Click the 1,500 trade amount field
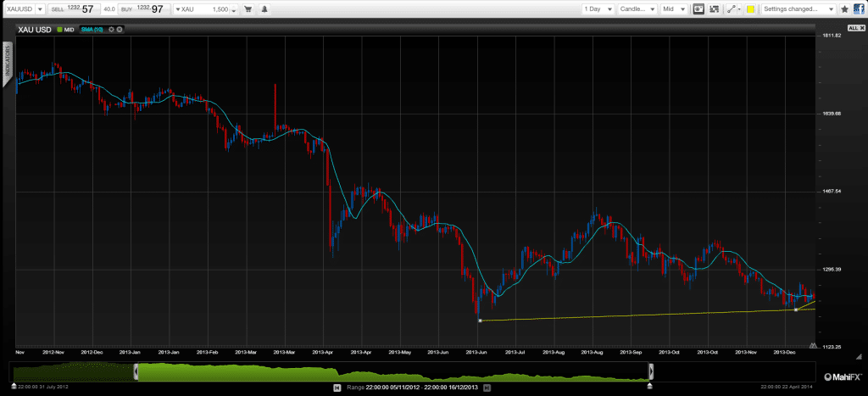Viewport: 868px width, 396px height. click(212, 9)
